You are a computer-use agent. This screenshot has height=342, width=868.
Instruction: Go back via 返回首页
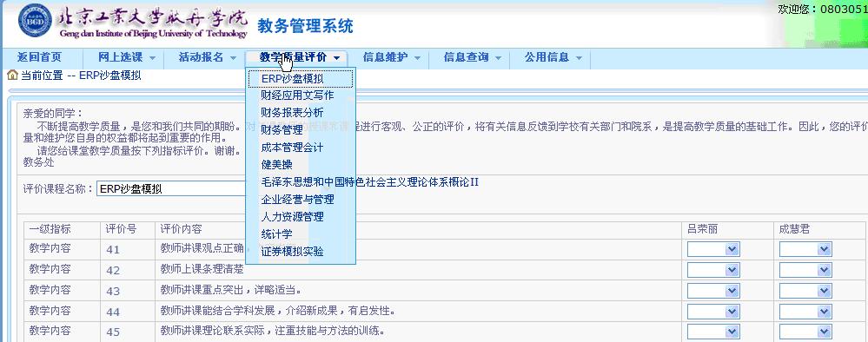click(39, 57)
